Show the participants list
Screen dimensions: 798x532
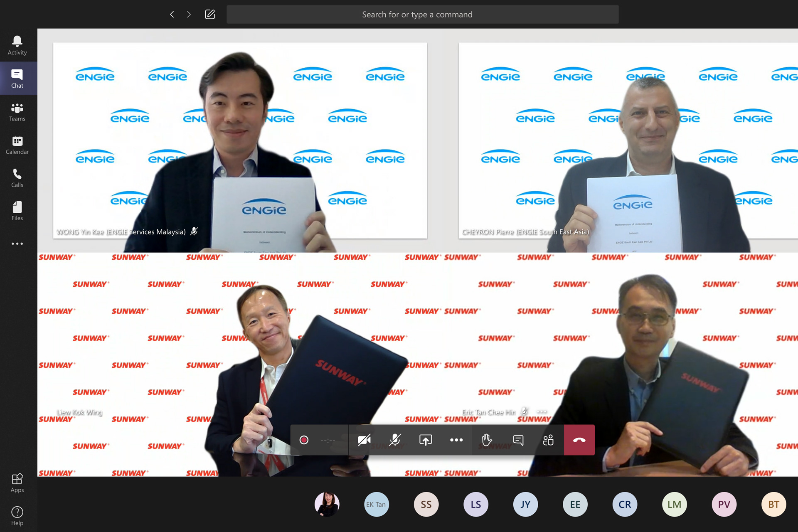548,440
